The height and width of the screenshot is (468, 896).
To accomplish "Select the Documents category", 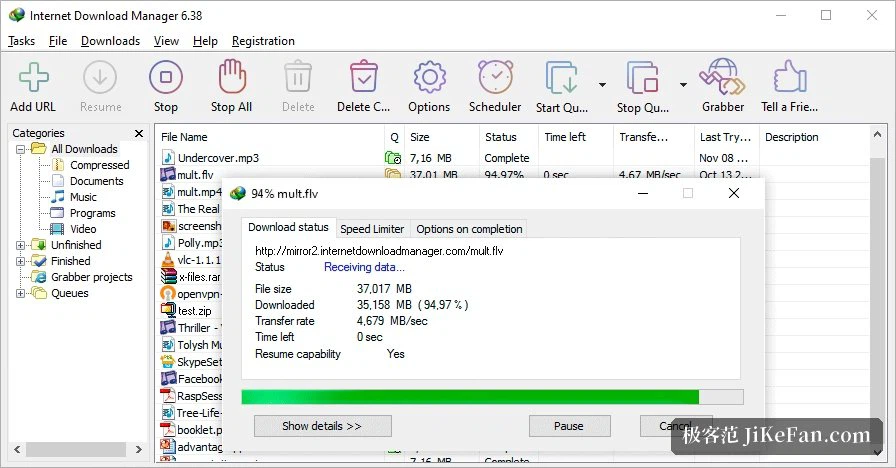I will (96, 181).
